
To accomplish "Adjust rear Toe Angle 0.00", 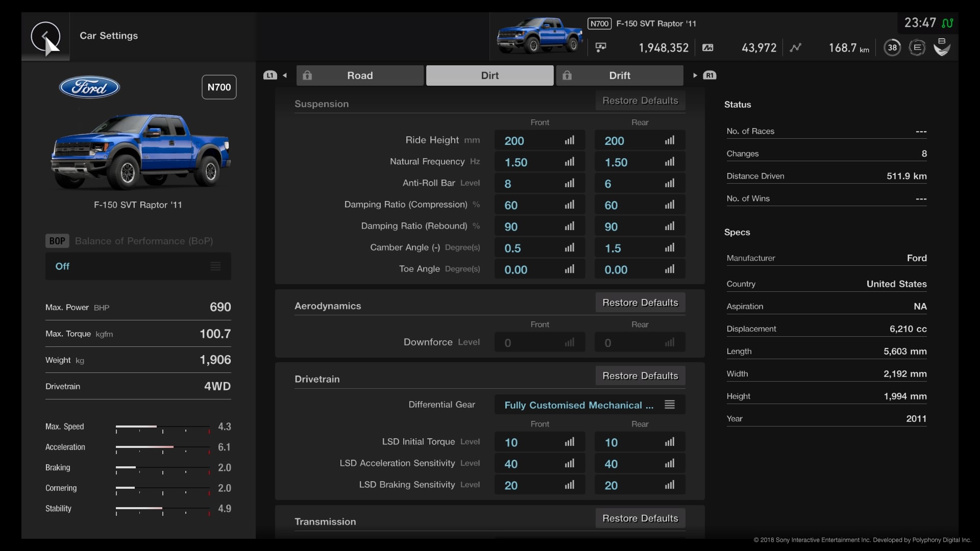I will (x=640, y=269).
